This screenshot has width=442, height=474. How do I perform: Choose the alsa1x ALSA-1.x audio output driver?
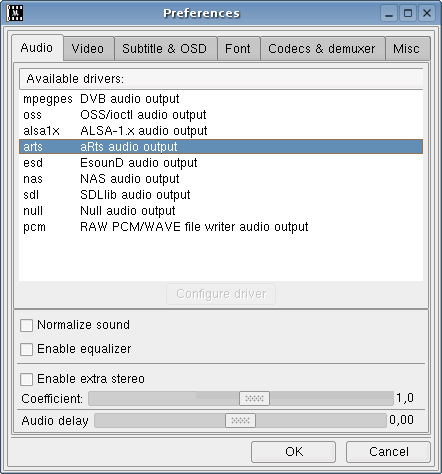221,131
